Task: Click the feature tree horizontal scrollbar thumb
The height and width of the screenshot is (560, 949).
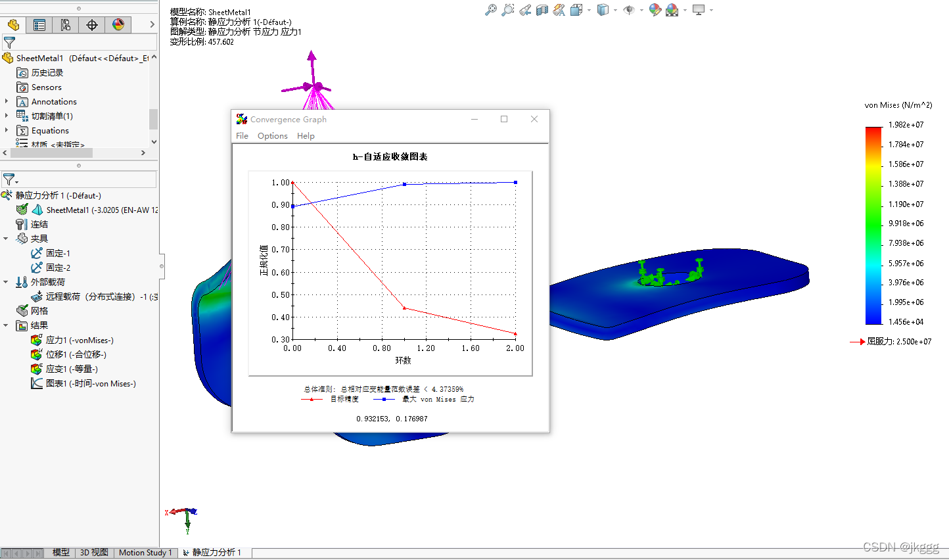Action: coord(51,152)
